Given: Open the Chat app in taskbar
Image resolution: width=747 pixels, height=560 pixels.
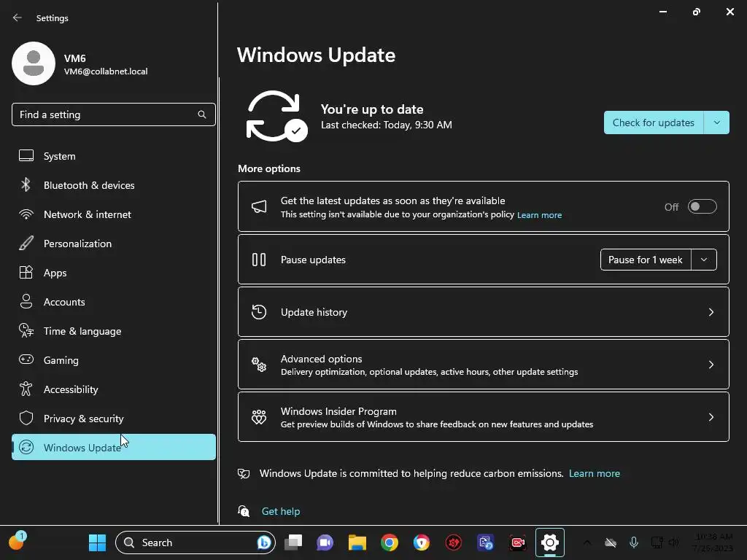Looking at the screenshot, I should pyautogui.click(x=325, y=542).
